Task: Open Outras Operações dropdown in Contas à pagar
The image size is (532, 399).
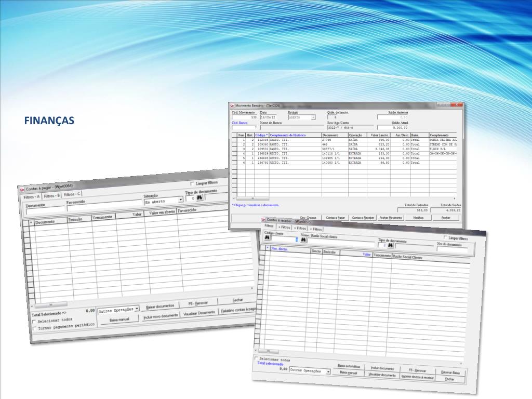Action: pos(137,309)
